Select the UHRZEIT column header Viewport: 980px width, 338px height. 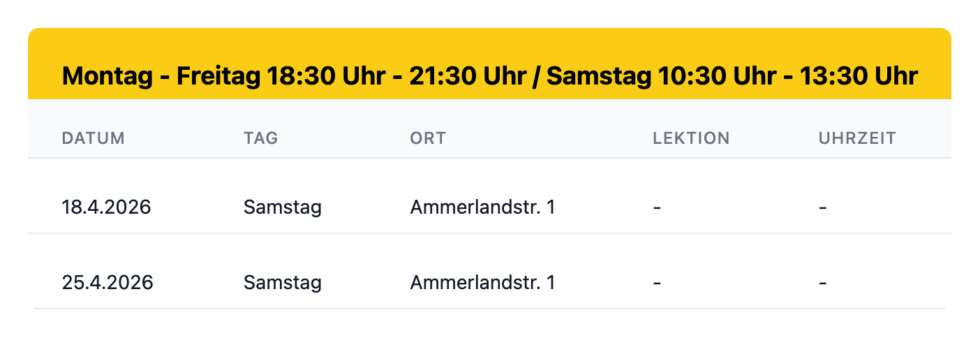(857, 138)
